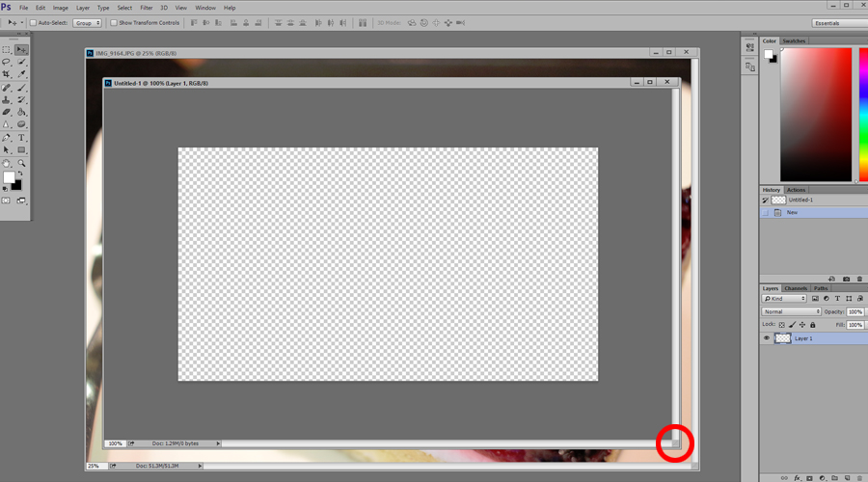This screenshot has height=482, width=868.
Task: Switch to the Channels tab
Action: [796, 288]
